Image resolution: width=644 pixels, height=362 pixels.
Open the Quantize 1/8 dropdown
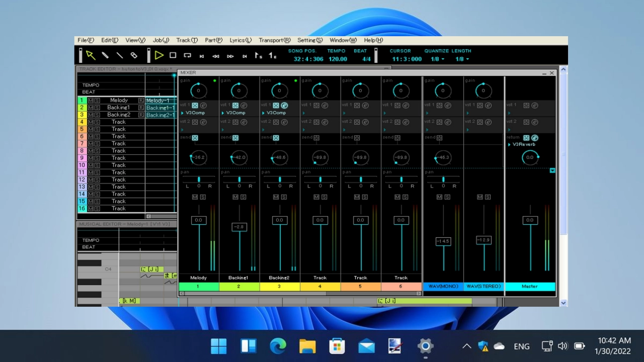[438, 59]
